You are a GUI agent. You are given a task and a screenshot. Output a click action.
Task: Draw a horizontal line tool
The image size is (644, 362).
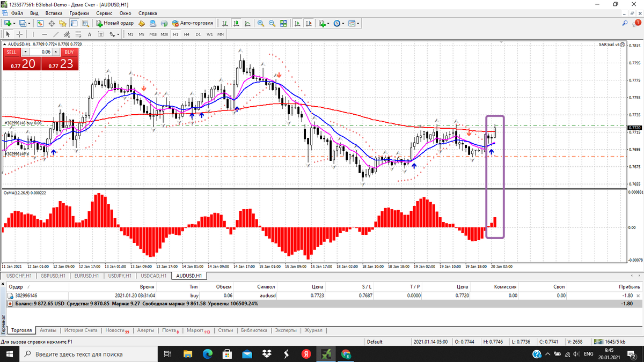[45, 34]
